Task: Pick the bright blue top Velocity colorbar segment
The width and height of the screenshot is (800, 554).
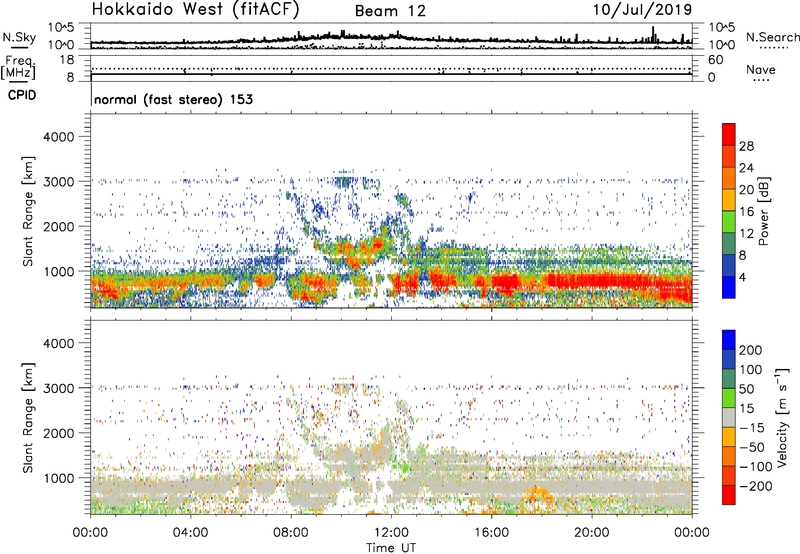Action: [x=729, y=340]
